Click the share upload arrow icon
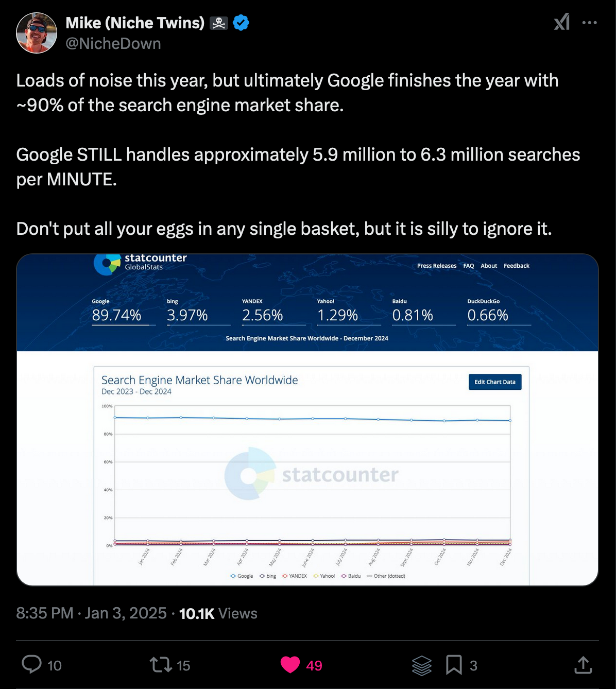This screenshot has height=689, width=616. pos(583,665)
